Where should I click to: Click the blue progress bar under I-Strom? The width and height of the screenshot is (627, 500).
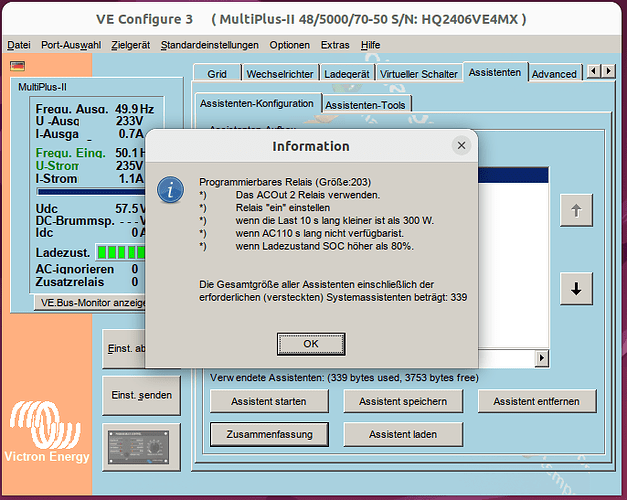click(x=91, y=192)
